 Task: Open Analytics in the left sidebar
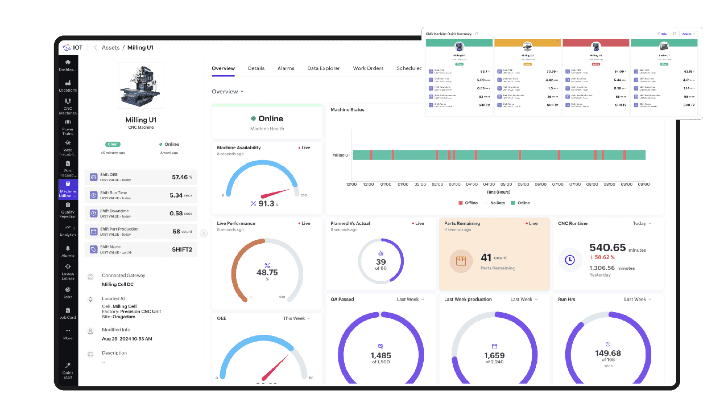pyautogui.click(x=68, y=231)
